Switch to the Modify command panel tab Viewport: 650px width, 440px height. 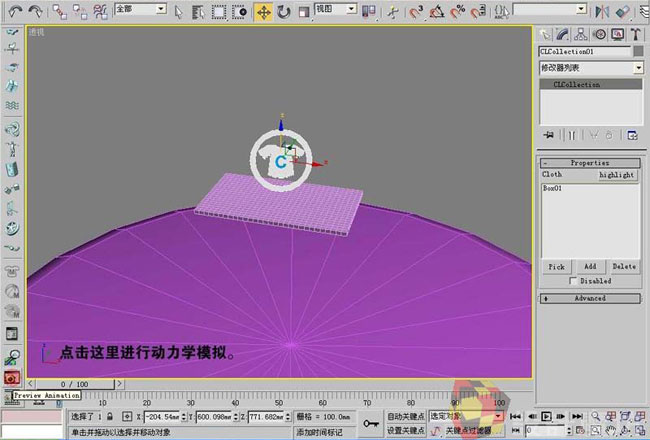(563, 34)
